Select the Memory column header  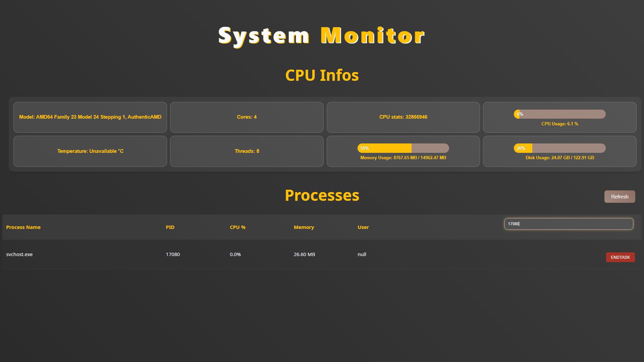304,227
